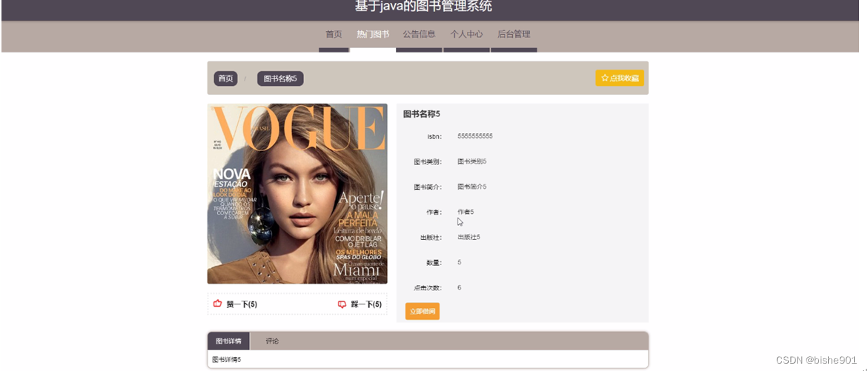Image resolution: width=868 pixels, height=371 pixels.
Task: Click the 图书名称5 title heading
Action: tap(422, 115)
